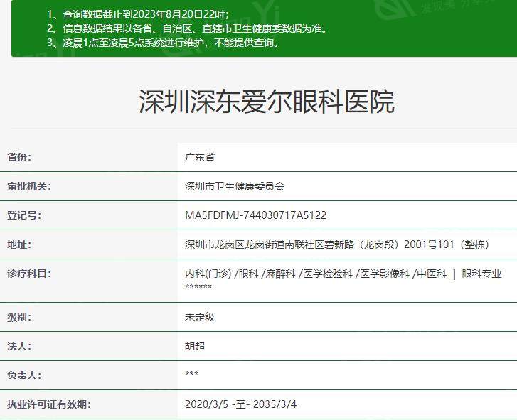Screen dimensions: 517x420
Task: Click the 省份 label
Action: 19,157
